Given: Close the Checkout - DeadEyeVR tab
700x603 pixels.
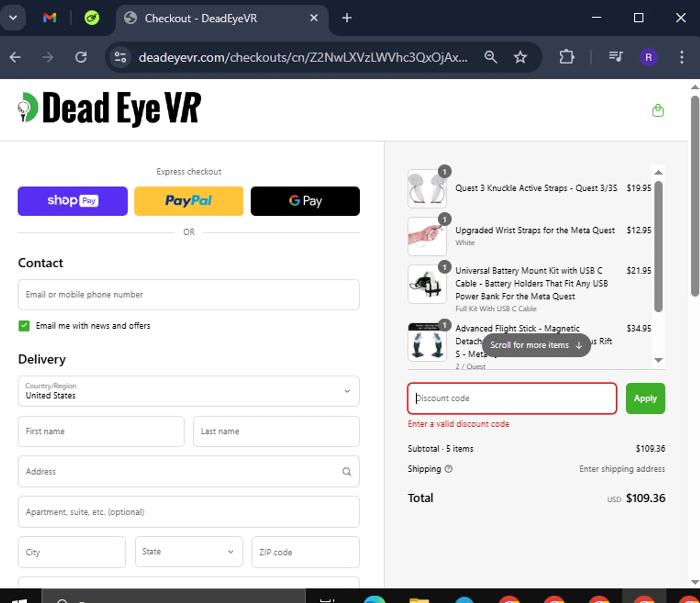Looking at the screenshot, I should 314,18.
